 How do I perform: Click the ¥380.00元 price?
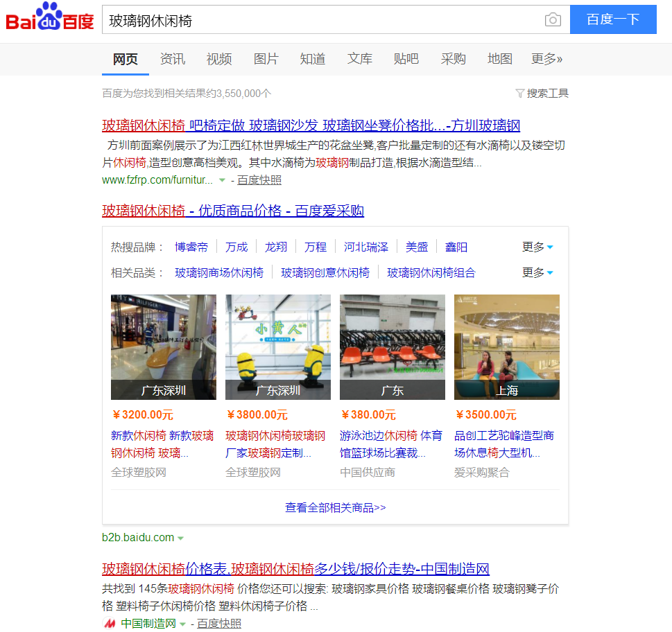368,415
